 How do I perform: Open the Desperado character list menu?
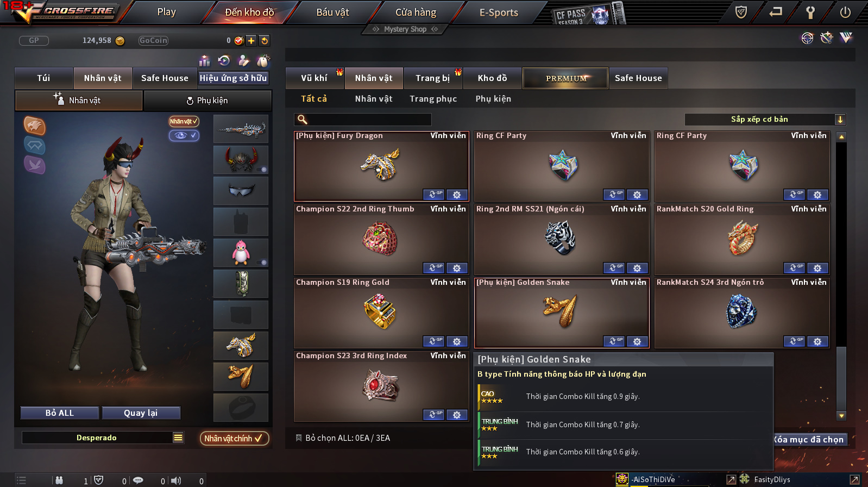point(178,438)
